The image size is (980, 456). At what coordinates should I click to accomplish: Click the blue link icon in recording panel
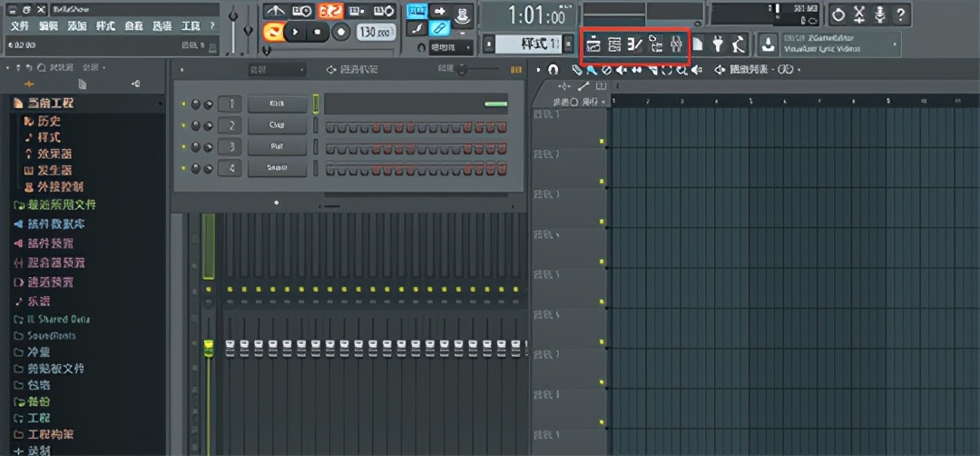pyautogui.click(x=439, y=27)
